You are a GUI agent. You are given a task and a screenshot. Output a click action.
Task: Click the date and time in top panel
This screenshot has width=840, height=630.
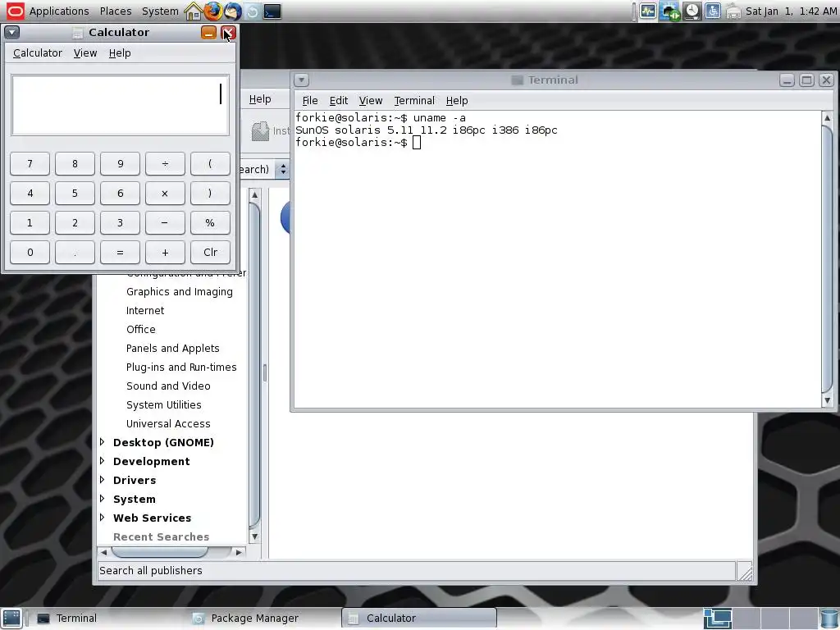click(x=791, y=11)
